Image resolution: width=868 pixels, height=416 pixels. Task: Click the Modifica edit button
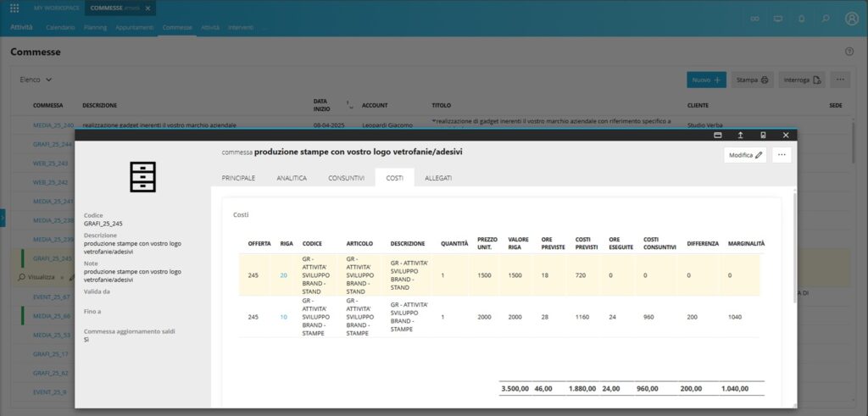(x=746, y=155)
